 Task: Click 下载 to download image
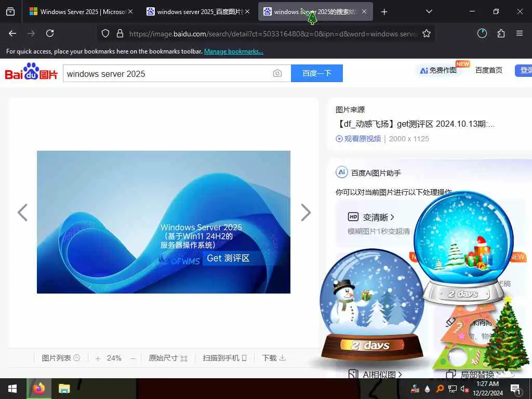[x=274, y=358]
